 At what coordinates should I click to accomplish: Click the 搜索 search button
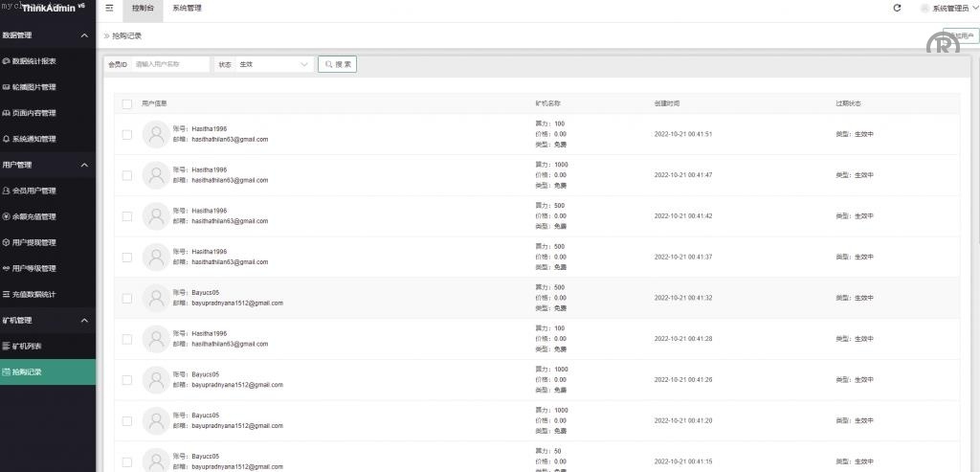point(338,64)
